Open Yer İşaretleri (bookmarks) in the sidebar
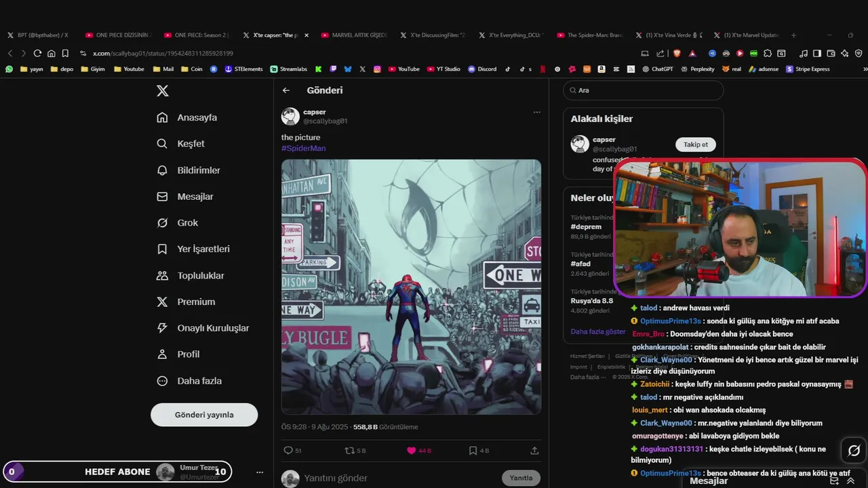The image size is (868, 488). tap(193, 249)
